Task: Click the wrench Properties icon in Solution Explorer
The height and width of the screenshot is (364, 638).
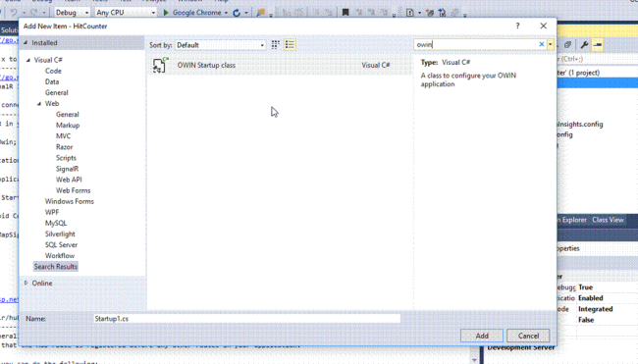Action: point(584,45)
